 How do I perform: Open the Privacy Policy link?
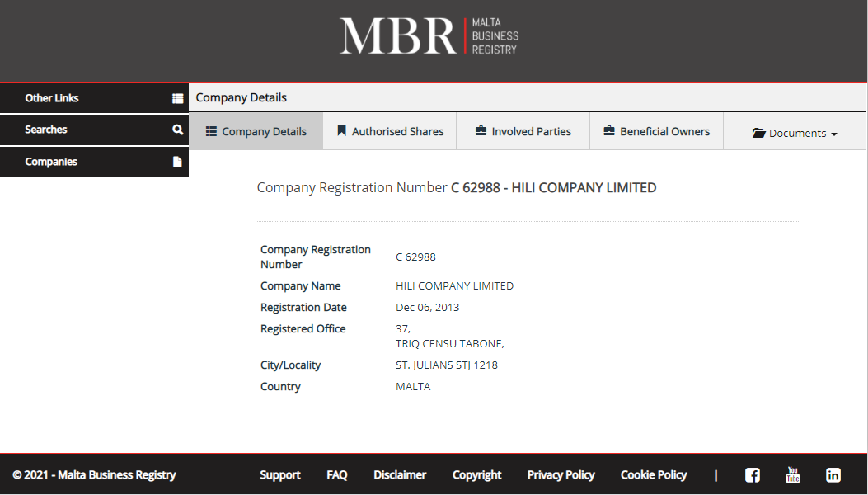coord(561,475)
